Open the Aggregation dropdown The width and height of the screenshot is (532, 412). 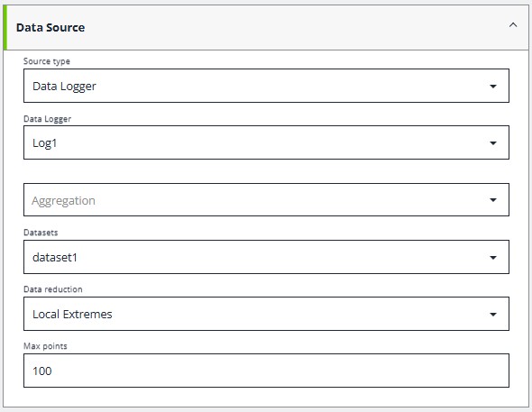tap(266, 200)
